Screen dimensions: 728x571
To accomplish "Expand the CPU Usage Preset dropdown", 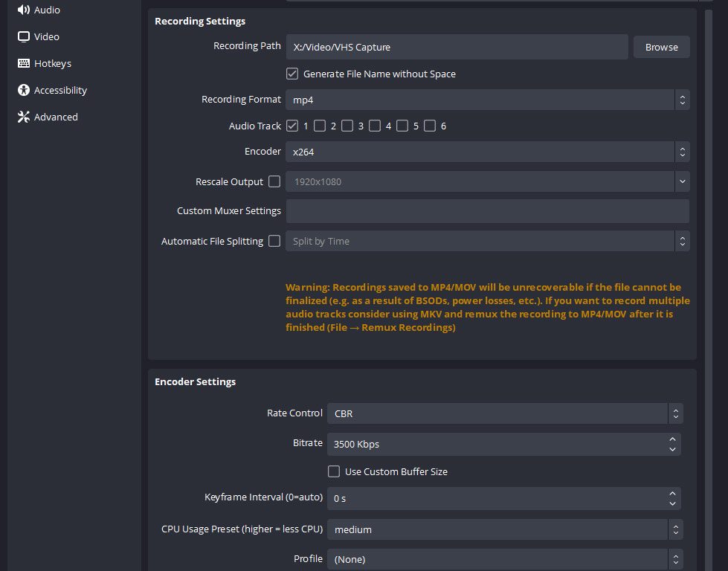I will pos(505,529).
